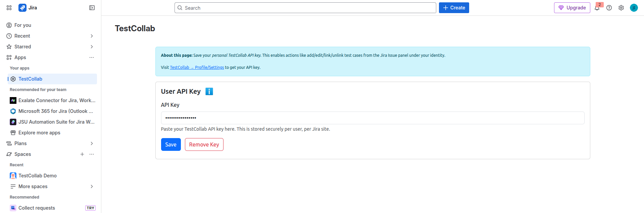Expand the Plans section chevron

pos(92,143)
